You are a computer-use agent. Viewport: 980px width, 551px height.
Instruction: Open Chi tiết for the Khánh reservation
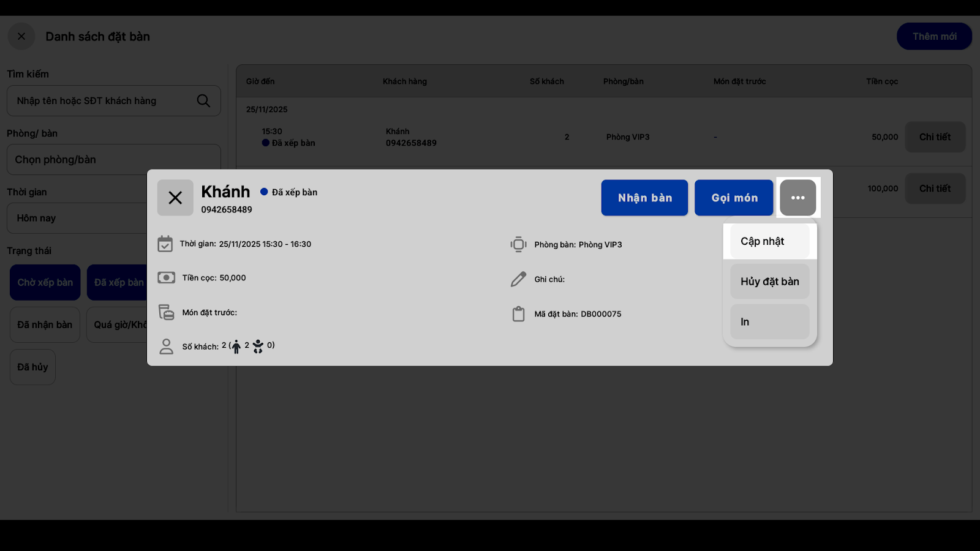[935, 137]
